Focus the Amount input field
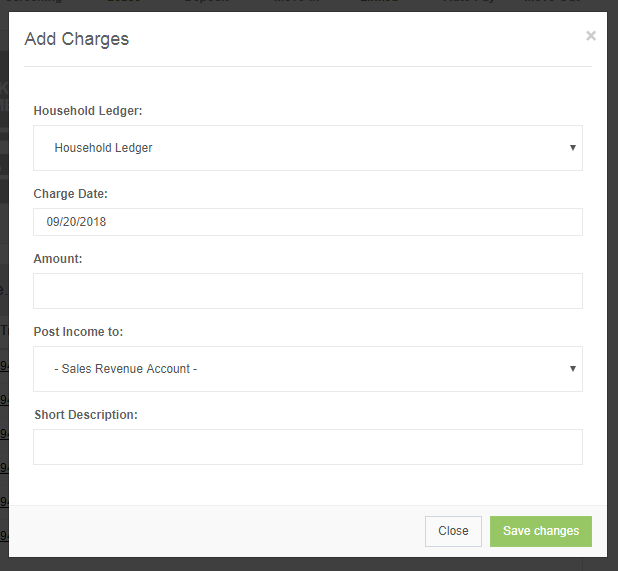 (308, 291)
